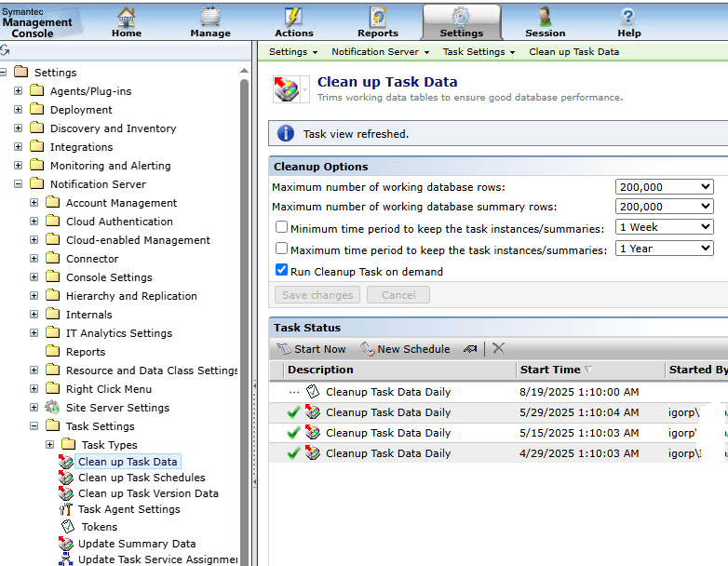This screenshot has height=566, width=728.
Task: Expand the Agents/Plug-ins folder
Action: tap(18, 90)
